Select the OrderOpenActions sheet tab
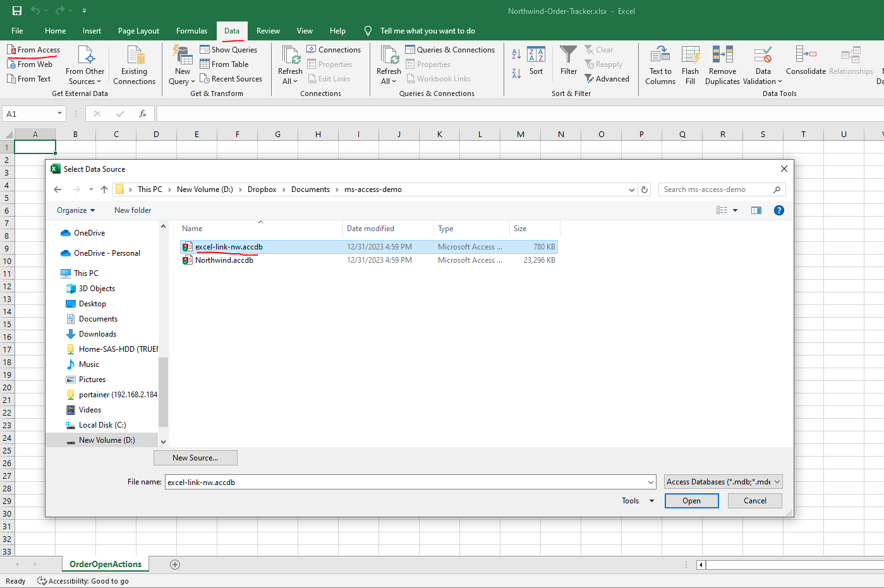The height and width of the screenshot is (588, 884). click(106, 564)
